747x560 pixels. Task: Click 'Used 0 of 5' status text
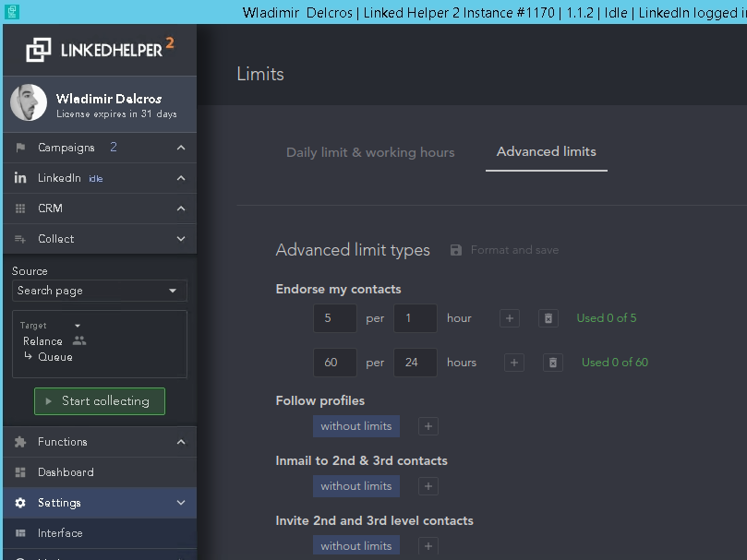pyautogui.click(x=607, y=318)
